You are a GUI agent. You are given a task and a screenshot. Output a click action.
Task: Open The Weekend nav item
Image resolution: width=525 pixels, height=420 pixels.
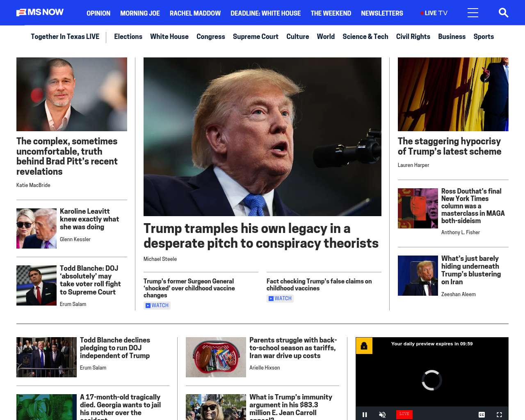331,13
